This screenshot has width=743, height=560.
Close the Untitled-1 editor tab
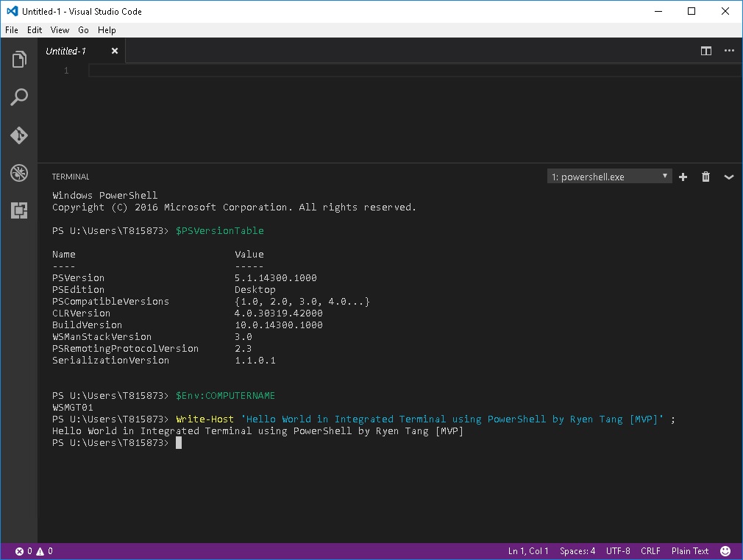click(115, 51)
